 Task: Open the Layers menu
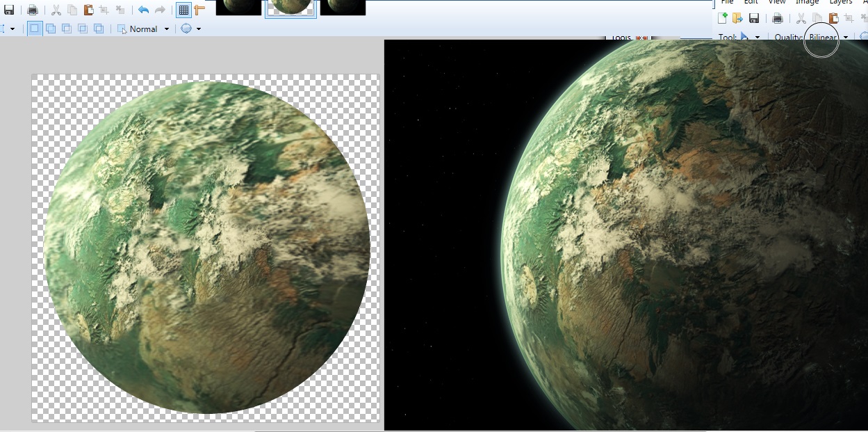pos(840,2)
